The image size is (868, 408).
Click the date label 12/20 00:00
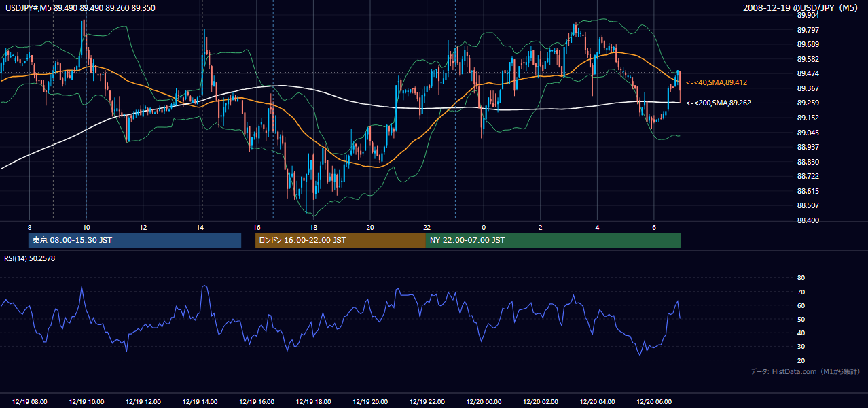click(484, 402)
